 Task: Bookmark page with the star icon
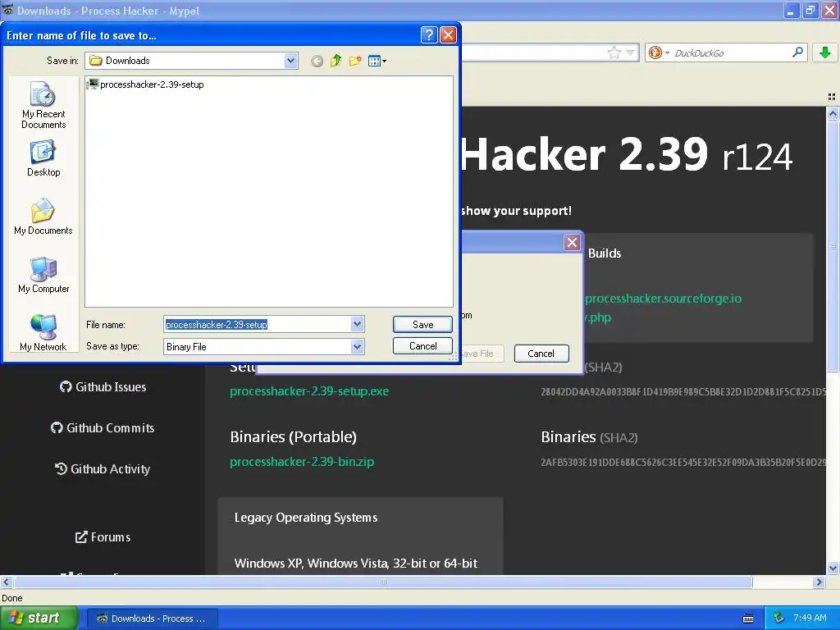click(614, 52)
